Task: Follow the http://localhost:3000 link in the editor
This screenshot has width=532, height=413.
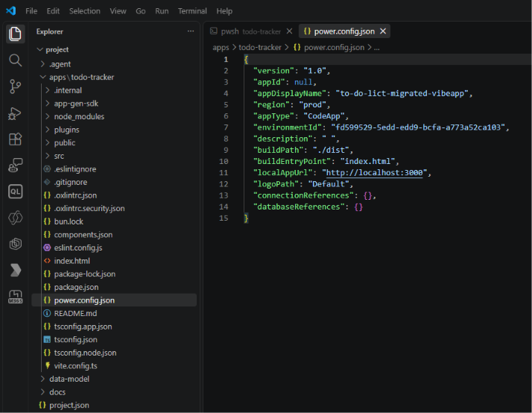Action: click(374, 173)
